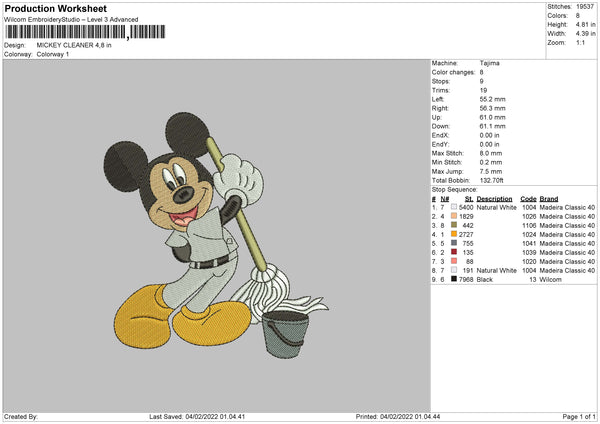Click the Left value 55.2 mm
600x424 pixels.
(492, 99)
